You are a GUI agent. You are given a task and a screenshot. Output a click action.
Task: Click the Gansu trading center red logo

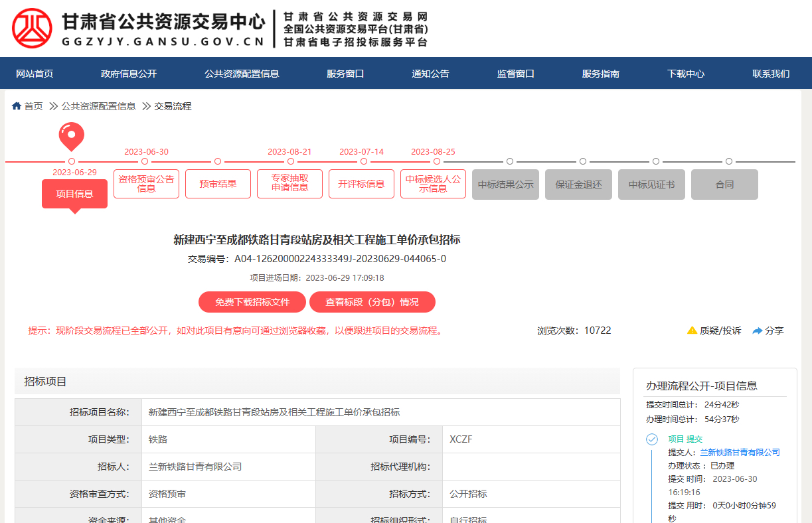click(x=33, y=29)
